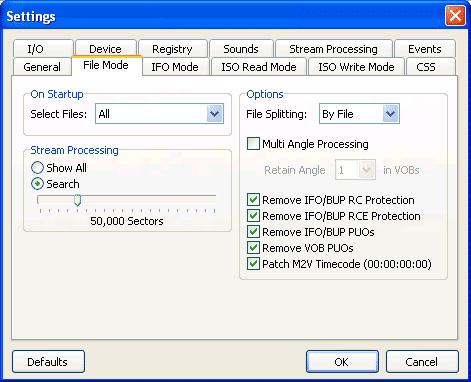The height and width of the screenshot is (382, 471).
Task: Select the Search radio button
Action: click(x=37, y=184)
